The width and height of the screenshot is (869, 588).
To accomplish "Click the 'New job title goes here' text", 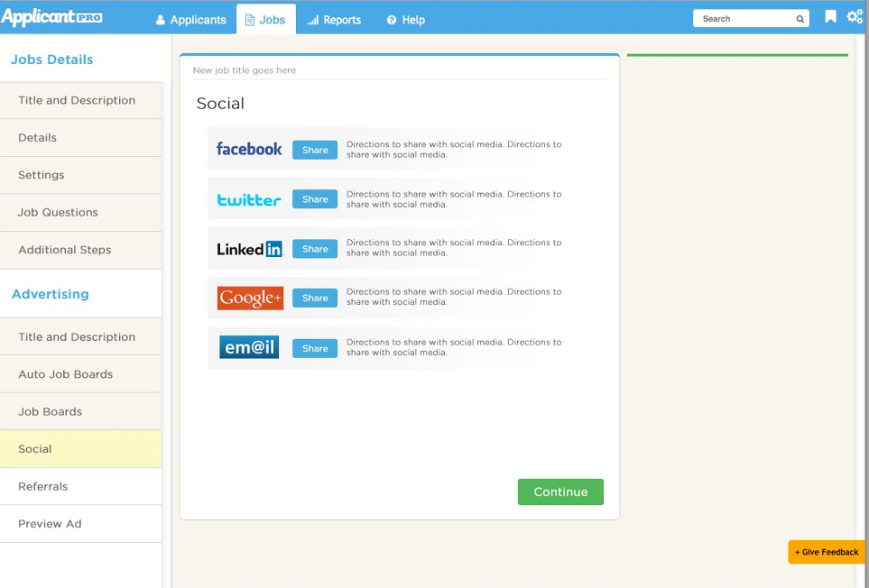I will (245, 70).
